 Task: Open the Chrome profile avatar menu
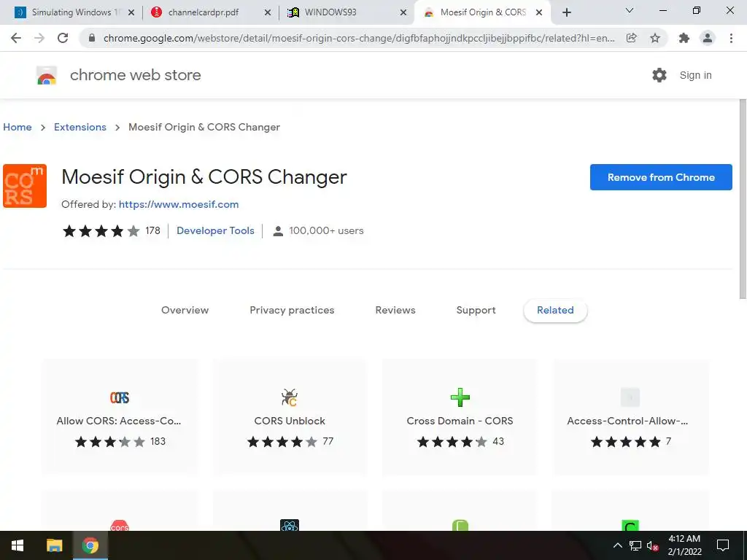pyautogui.click(x=708, y=38)
